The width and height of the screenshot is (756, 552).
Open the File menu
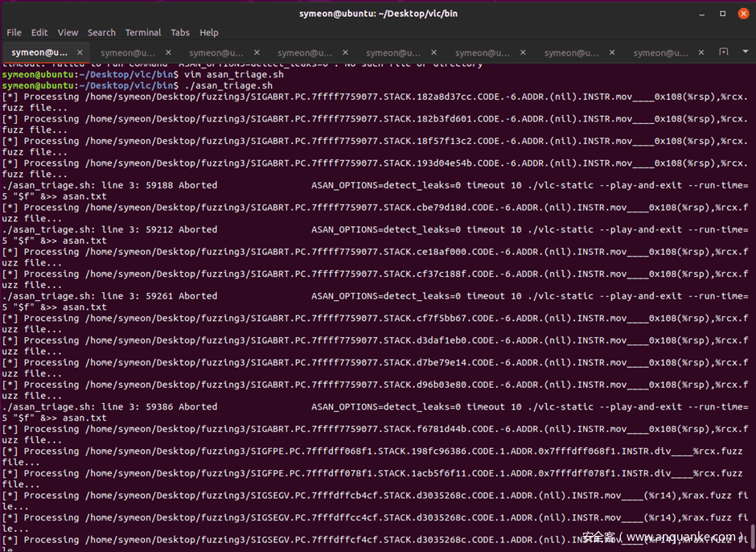pos(14,33)
